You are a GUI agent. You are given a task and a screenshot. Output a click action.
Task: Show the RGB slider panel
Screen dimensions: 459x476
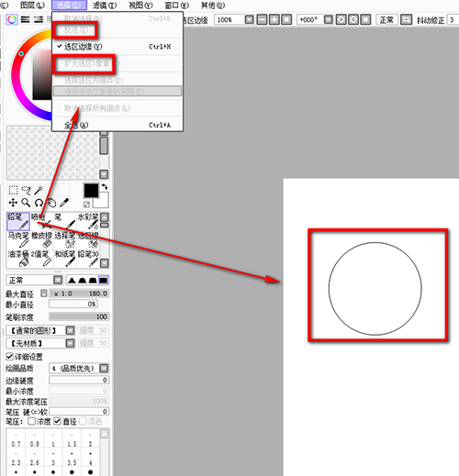point(25,20)
